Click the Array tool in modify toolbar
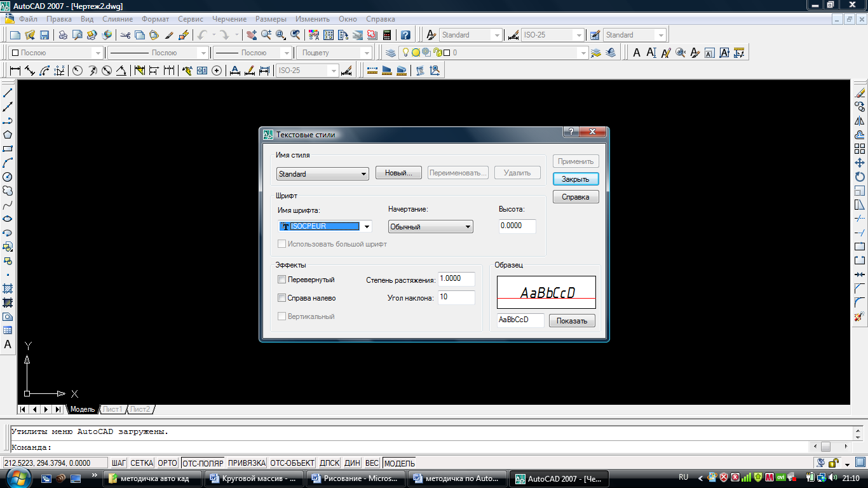The image size is (868, 488). (860, 149)
